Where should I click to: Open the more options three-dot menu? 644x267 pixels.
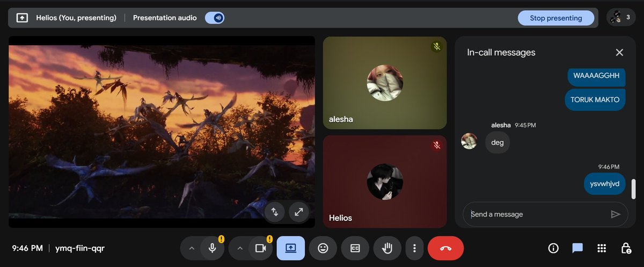(x=414, y=248)
